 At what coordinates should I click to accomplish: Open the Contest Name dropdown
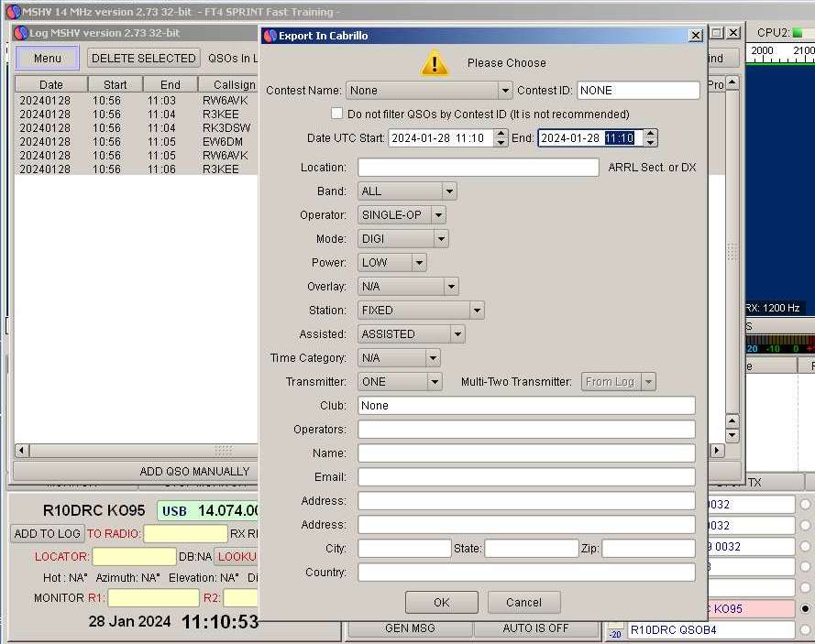(505, 91)
